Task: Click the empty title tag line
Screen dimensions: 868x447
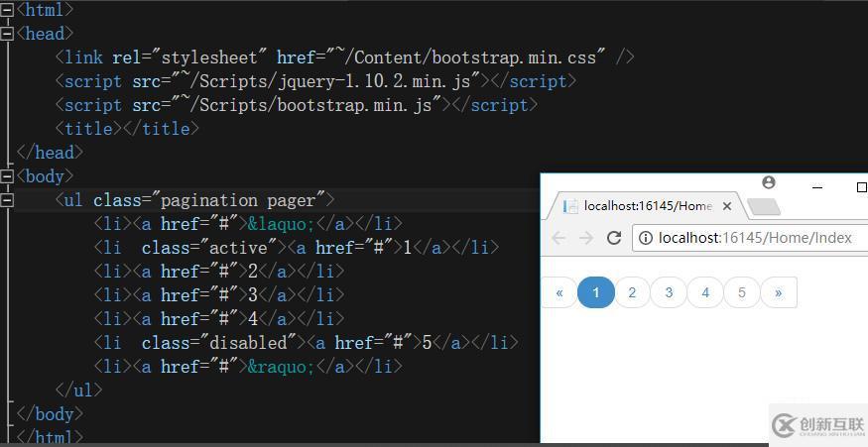Action: point(127,129)
